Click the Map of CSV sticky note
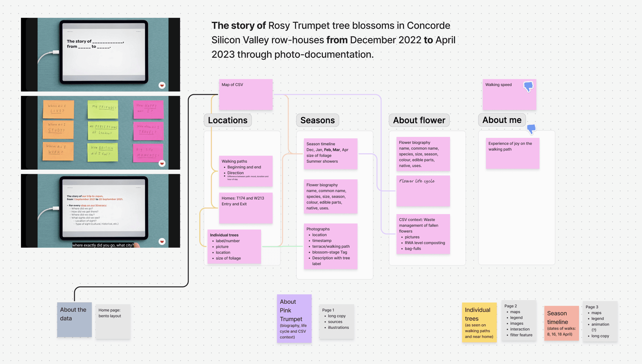Screen dimensions: 642x364 (x=246, y=95)
